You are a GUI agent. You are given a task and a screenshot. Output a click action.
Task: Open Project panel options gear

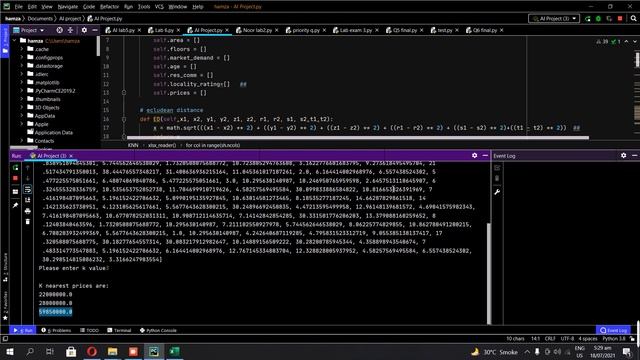(84, 30)
